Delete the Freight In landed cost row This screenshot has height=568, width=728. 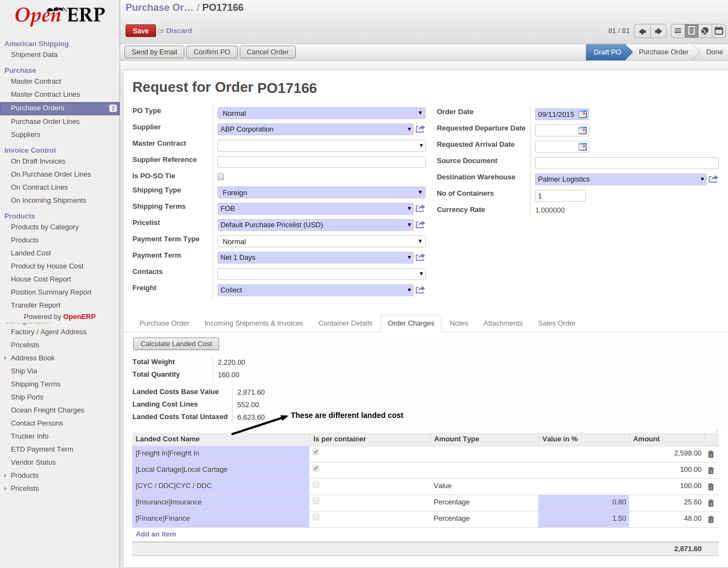pos(711,454)
